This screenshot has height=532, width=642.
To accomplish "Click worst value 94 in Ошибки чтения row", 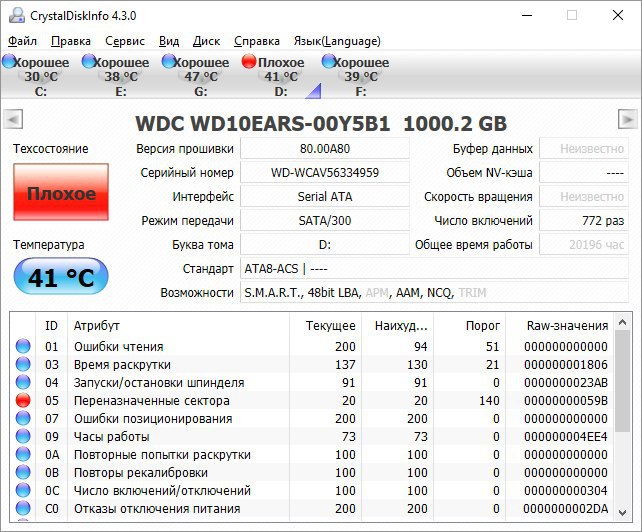I will coord(420,346).
